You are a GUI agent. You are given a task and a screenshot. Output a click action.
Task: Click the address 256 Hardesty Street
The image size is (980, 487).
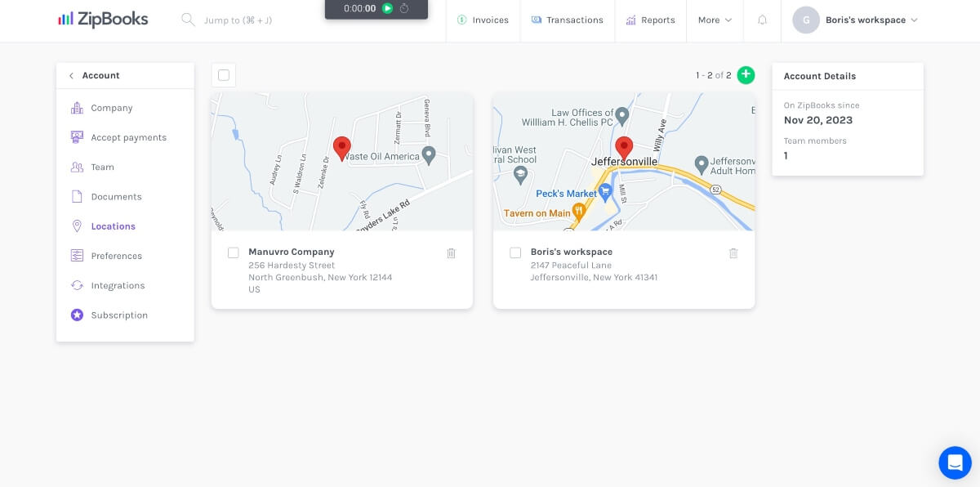coord(292,265)
